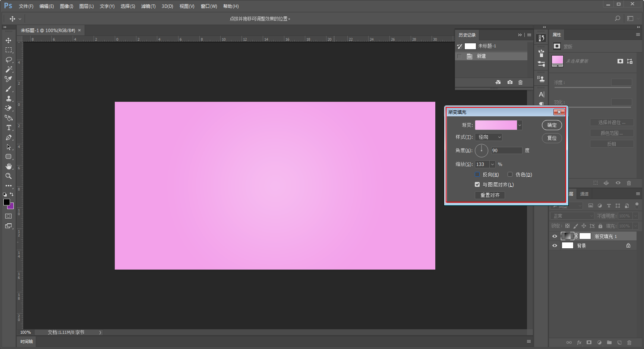Click the 确定 button in dialog

(552, 125)
